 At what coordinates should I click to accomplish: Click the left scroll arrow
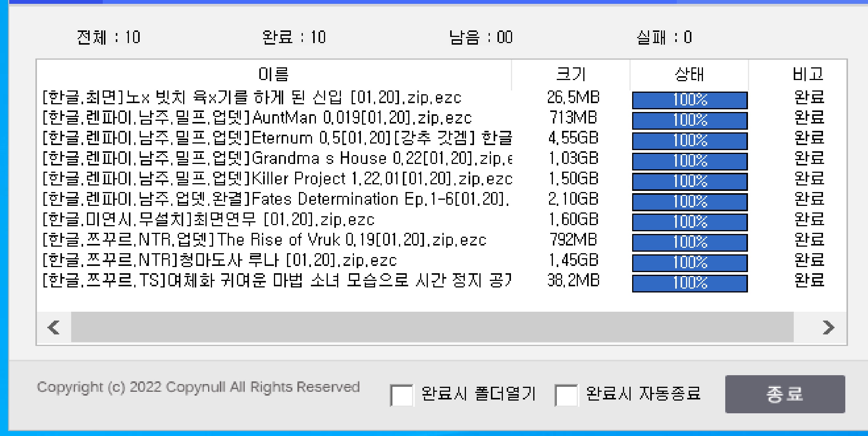[x=53, y=327]
